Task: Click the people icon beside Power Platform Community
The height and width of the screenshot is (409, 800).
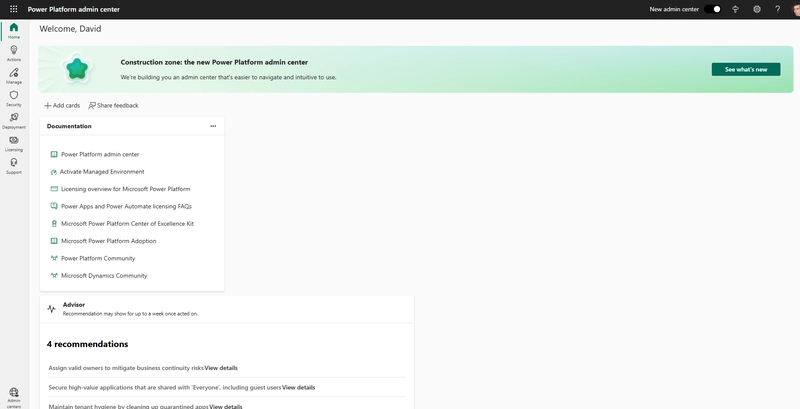Action: click(x=54, y=258)
